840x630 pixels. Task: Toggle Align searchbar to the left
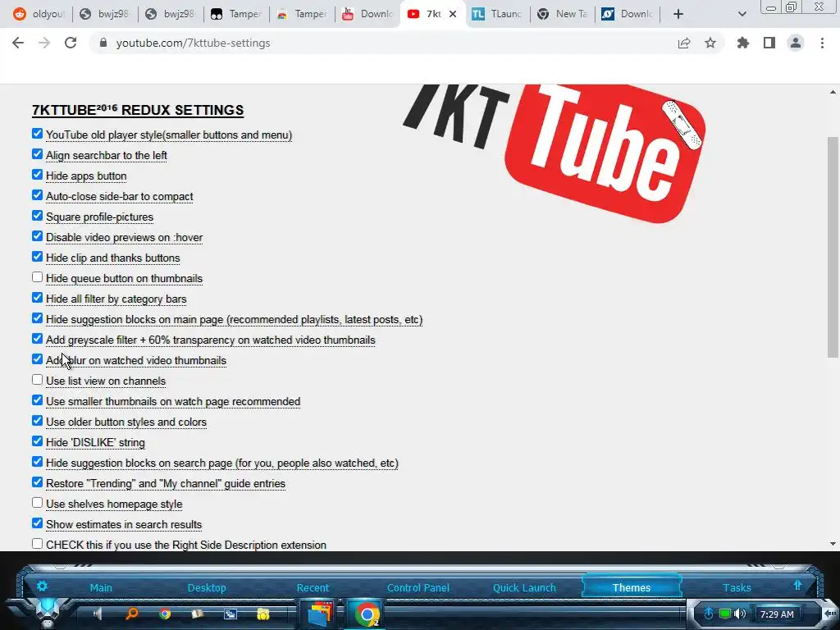(x=37, y=153)
